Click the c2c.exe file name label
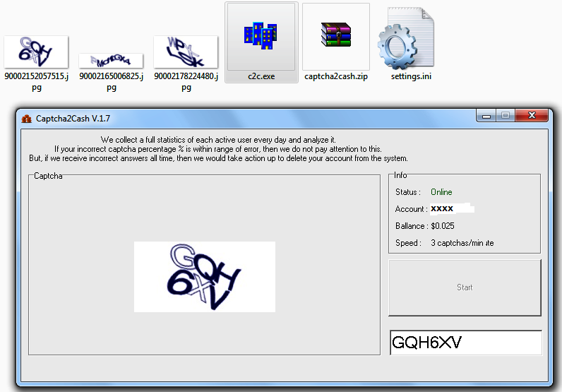Image resolution: width=562 pixels, height=392 pixels. point(261,76)
